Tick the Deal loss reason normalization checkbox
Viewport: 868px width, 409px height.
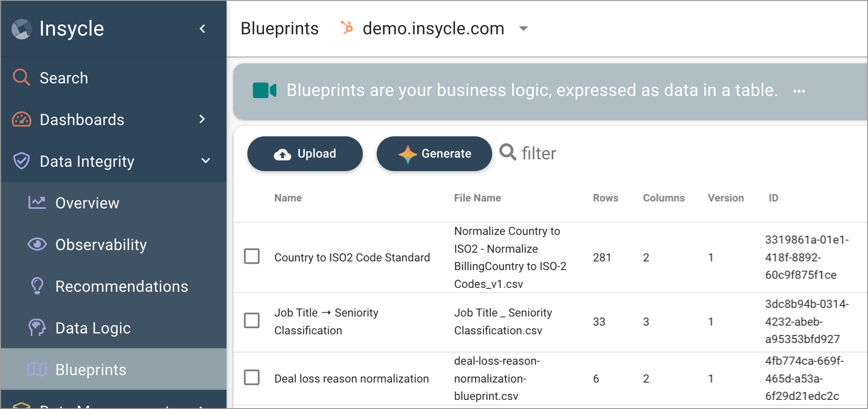(252, 378)
